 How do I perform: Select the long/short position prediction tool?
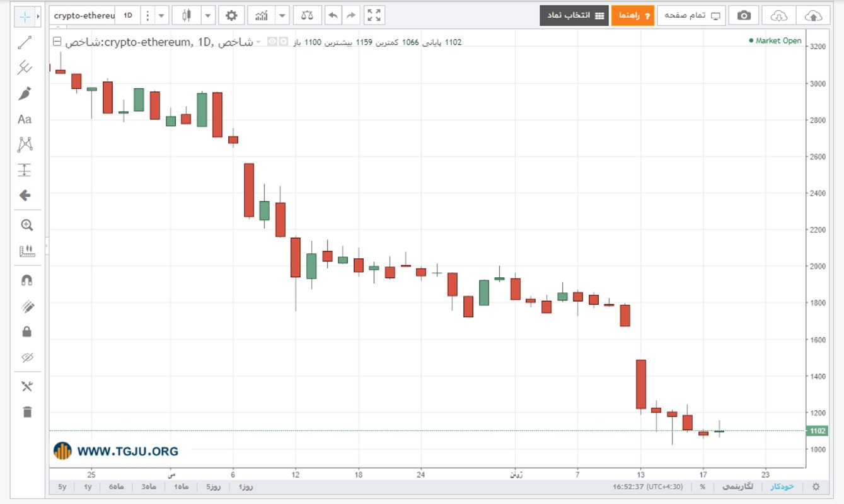coord(25,170)
